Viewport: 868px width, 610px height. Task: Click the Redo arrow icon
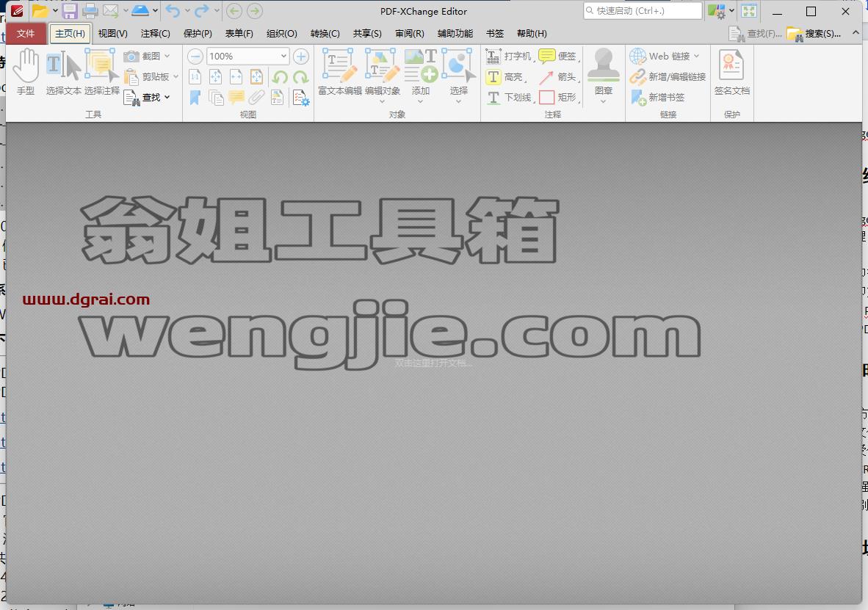[202, 11]
